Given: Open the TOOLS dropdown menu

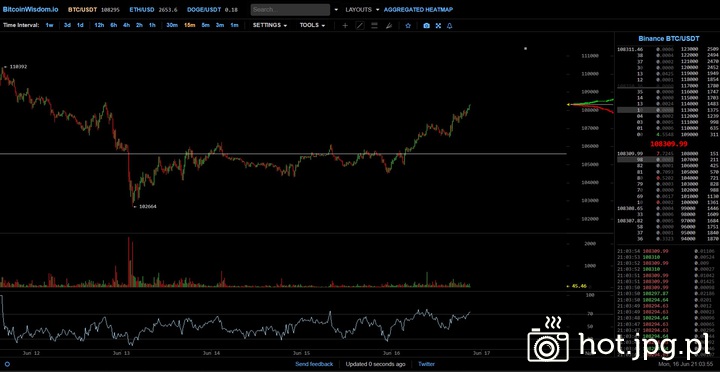Looking at the screenshot, I should (312, 25).
